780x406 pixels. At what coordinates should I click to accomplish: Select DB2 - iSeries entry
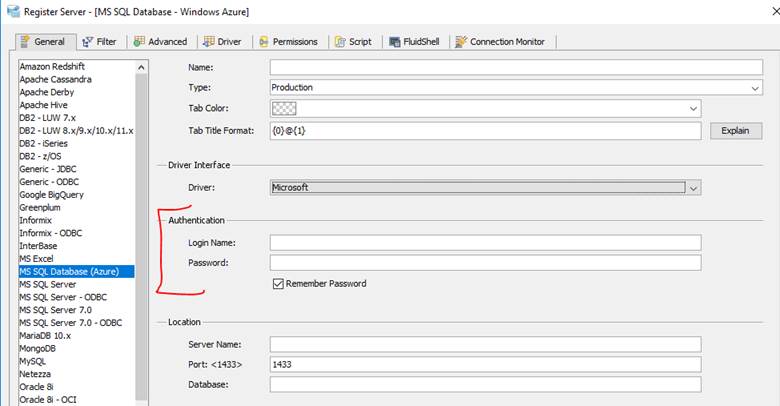tap(44, 144)
